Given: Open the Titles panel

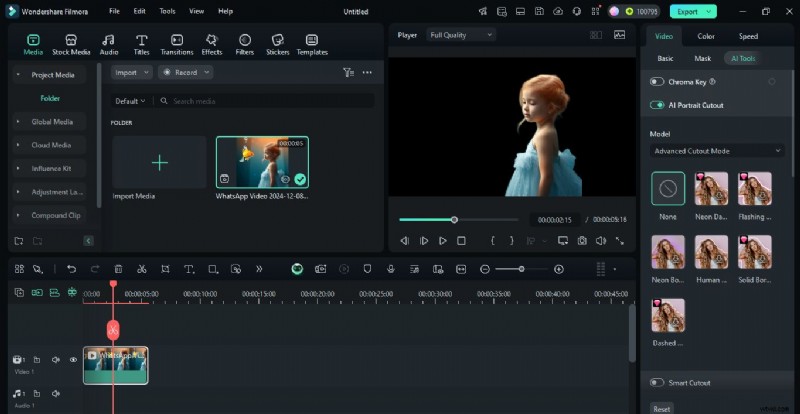Looking at the screenshot, I should pos(141,42).
